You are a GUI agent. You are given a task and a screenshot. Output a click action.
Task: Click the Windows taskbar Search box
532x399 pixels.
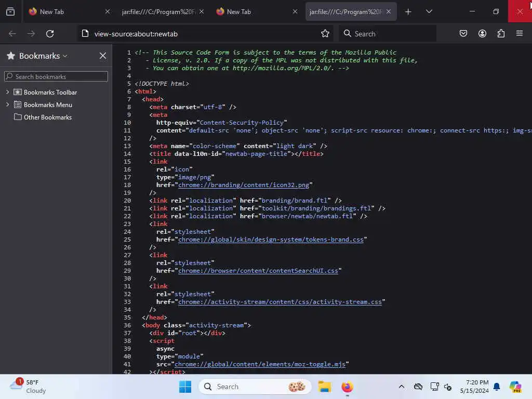[255, 387]
